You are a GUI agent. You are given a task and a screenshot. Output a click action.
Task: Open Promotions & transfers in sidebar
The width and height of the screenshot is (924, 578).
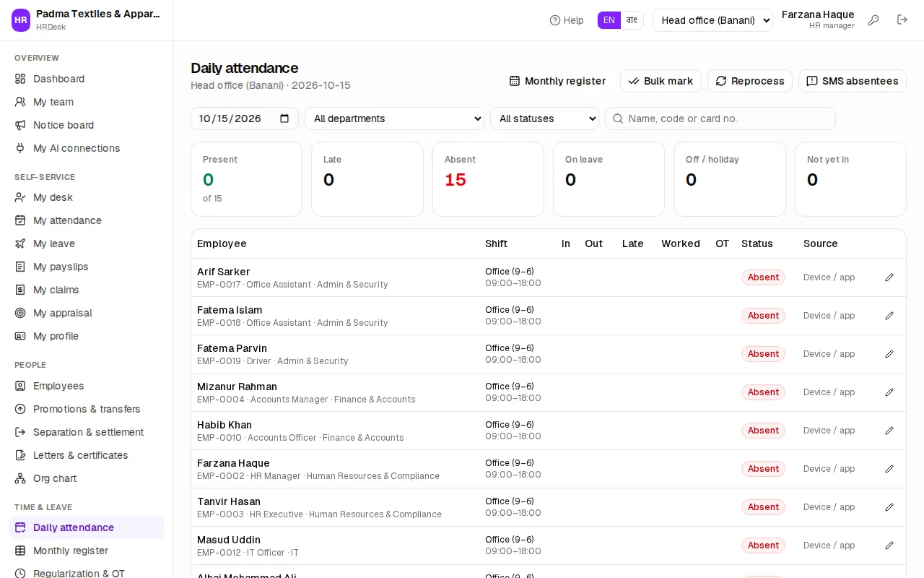click(87, 409)
